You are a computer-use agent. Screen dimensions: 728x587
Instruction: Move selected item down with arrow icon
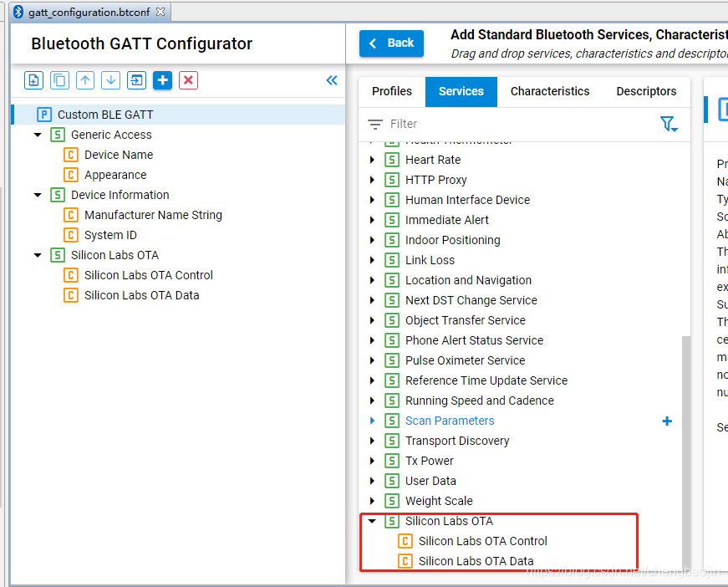[111, 80]
